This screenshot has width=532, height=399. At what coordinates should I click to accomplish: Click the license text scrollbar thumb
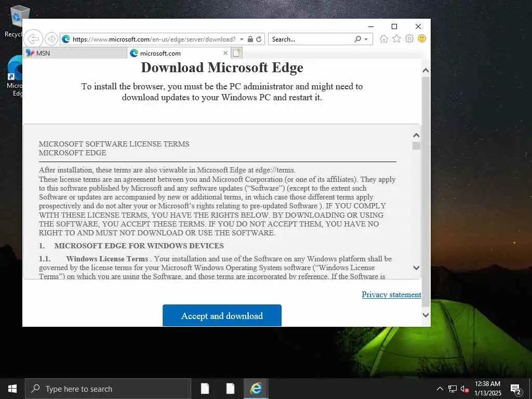416,146
